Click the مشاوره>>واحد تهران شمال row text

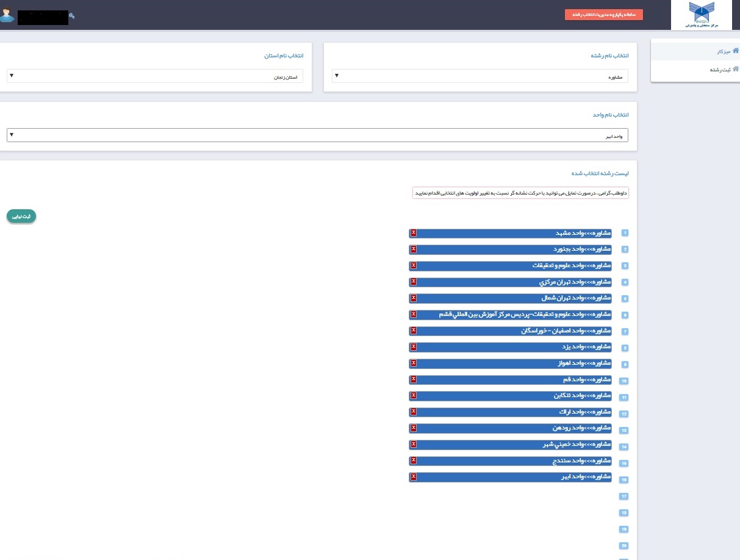tap(577, 298)
